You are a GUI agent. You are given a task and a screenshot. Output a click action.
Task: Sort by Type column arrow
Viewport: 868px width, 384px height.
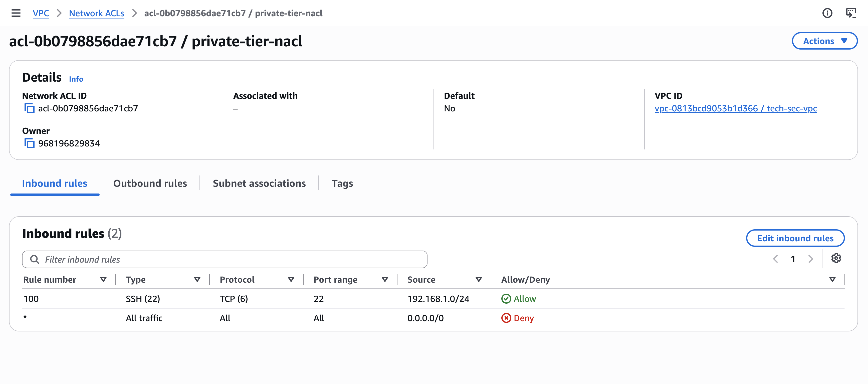pos(197,279)
